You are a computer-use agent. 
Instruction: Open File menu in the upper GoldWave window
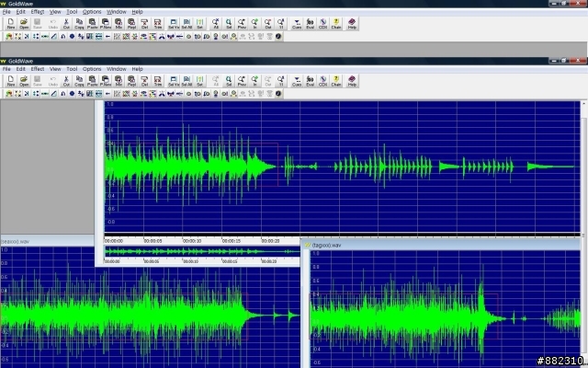pos(6,12)
